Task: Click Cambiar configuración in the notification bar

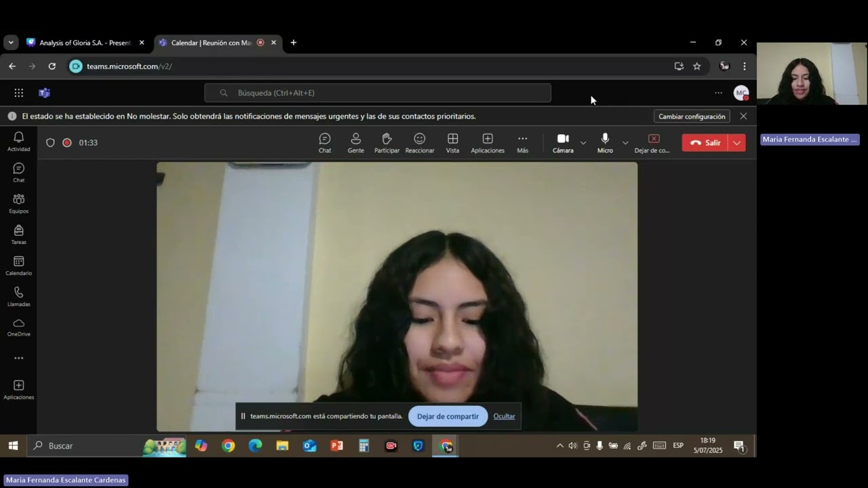Action: pos(692,117)
